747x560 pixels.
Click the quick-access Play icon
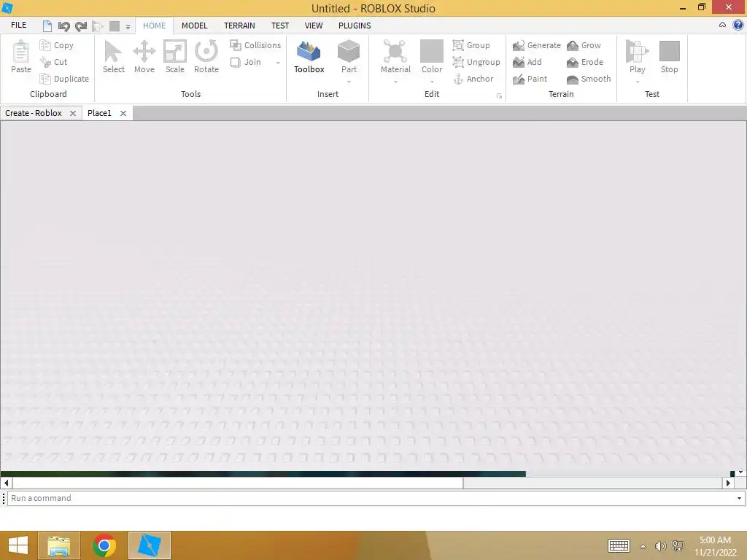pyautogui.click(x=98, y=26)
